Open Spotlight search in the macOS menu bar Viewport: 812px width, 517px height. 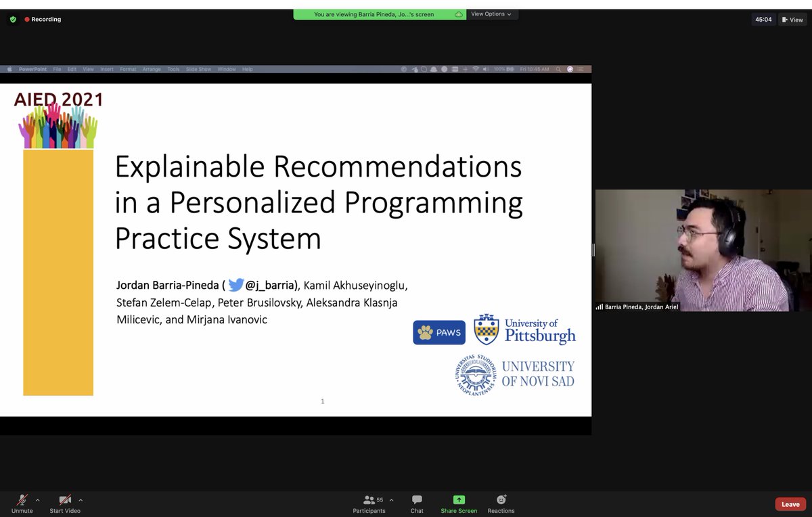558,68
